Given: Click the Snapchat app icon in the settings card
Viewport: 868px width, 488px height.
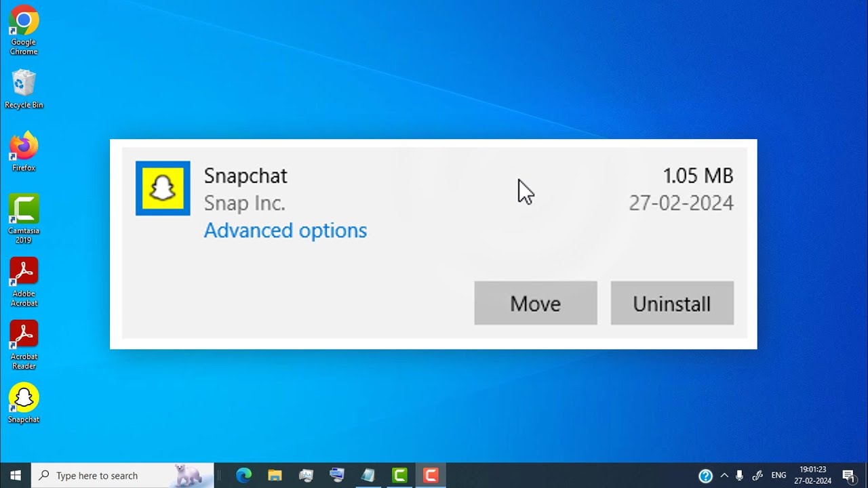Looking at the screenshot, I should (163, 188).
